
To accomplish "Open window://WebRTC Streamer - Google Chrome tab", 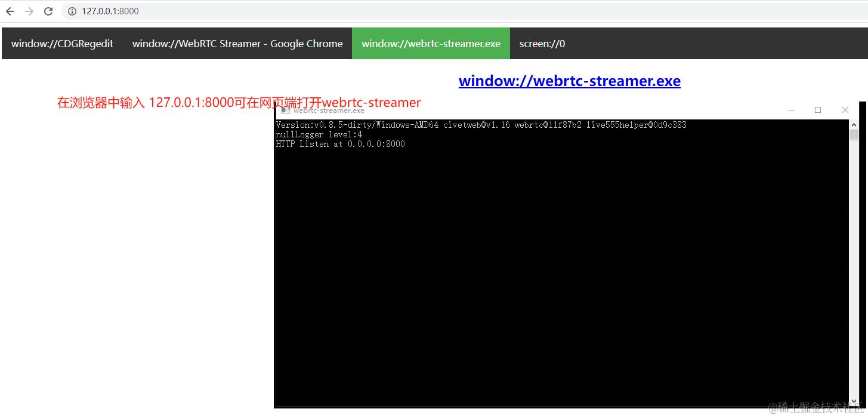I will coord(237,44).
